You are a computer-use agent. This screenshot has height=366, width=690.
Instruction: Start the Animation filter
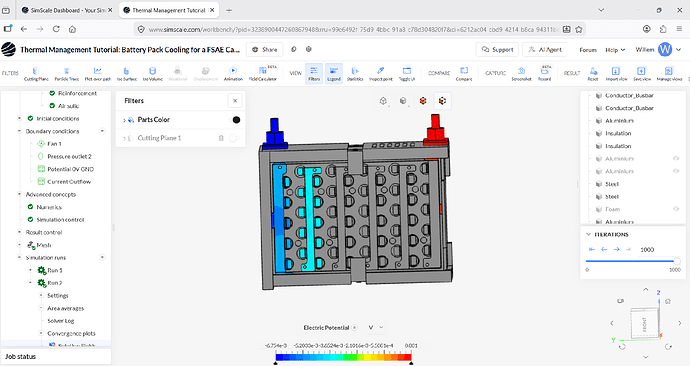[x=233, y=73]
